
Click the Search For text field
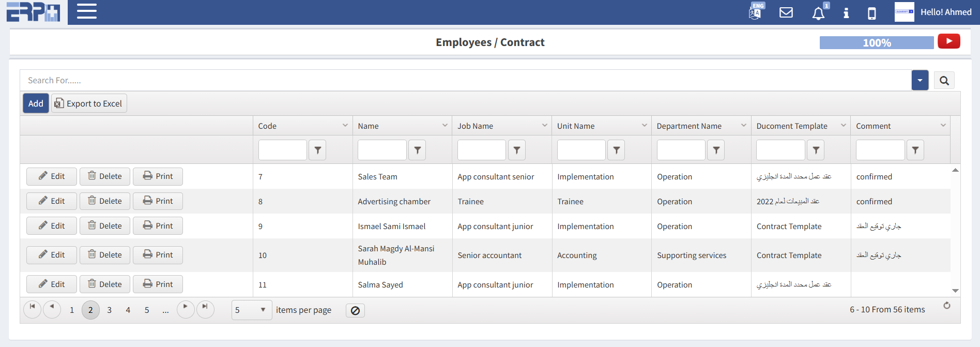465,81
